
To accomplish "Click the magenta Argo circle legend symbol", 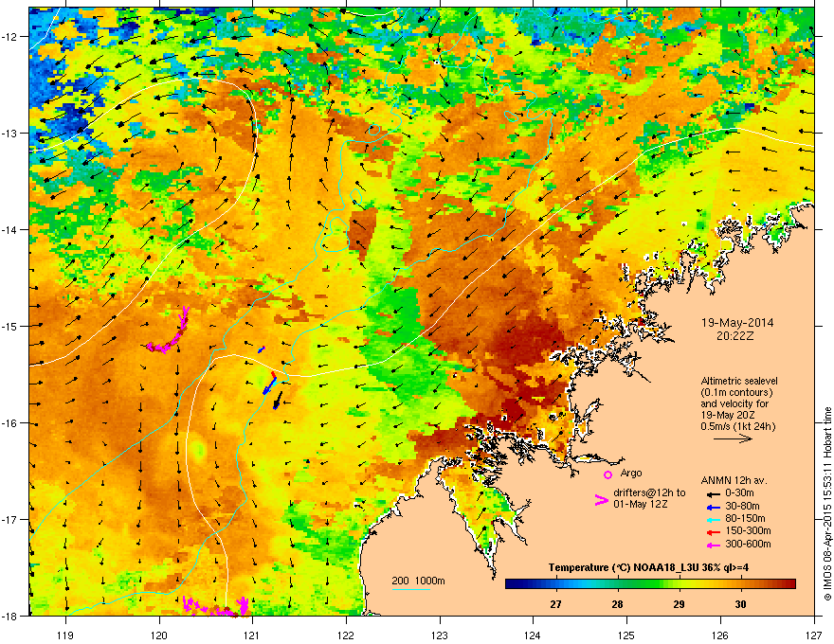I will click(x=607, y=474).
